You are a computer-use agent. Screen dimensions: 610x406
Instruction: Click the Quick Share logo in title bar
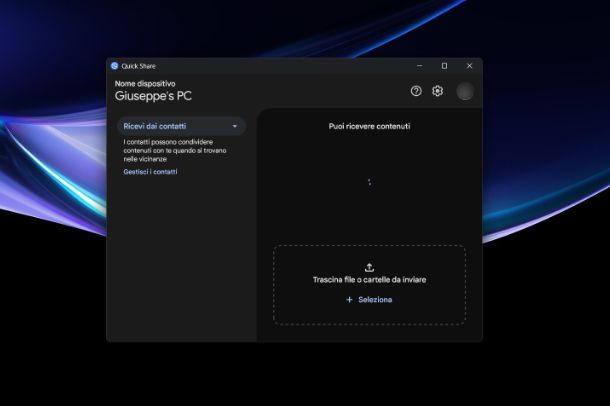(115, 66)
